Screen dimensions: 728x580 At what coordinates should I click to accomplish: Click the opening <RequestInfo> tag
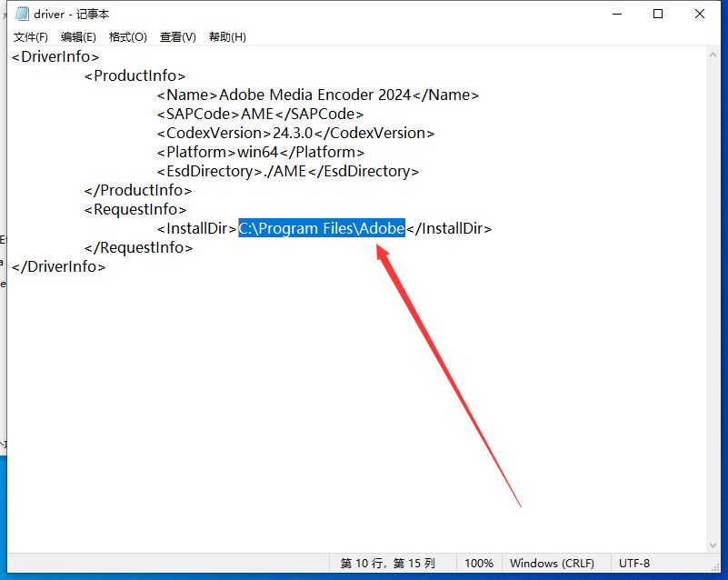pos(135,209)
